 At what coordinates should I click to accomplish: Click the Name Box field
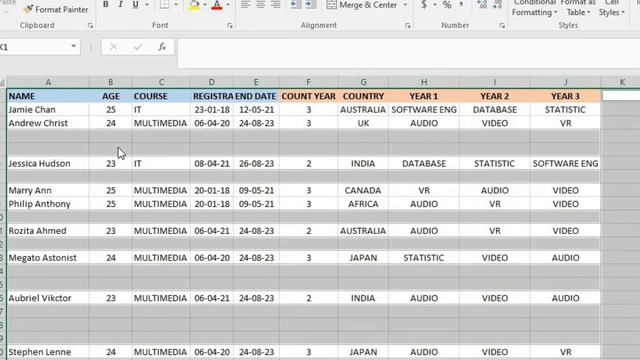33,47
